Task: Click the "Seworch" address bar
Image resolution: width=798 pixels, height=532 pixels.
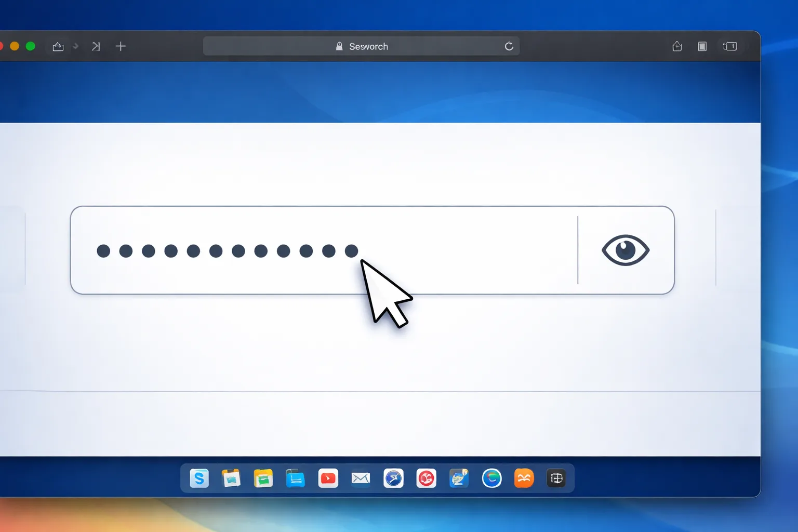Action: click(361, 46)
